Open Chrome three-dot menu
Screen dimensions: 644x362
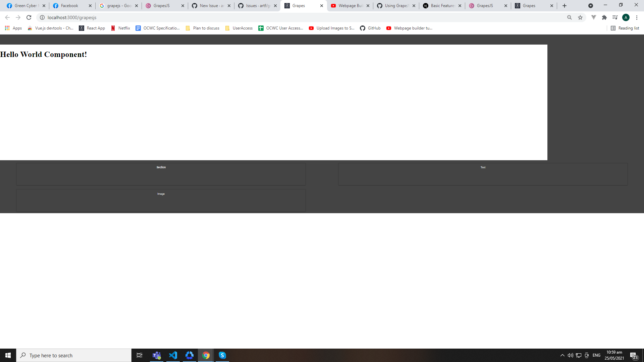click(x=637, y=17)
